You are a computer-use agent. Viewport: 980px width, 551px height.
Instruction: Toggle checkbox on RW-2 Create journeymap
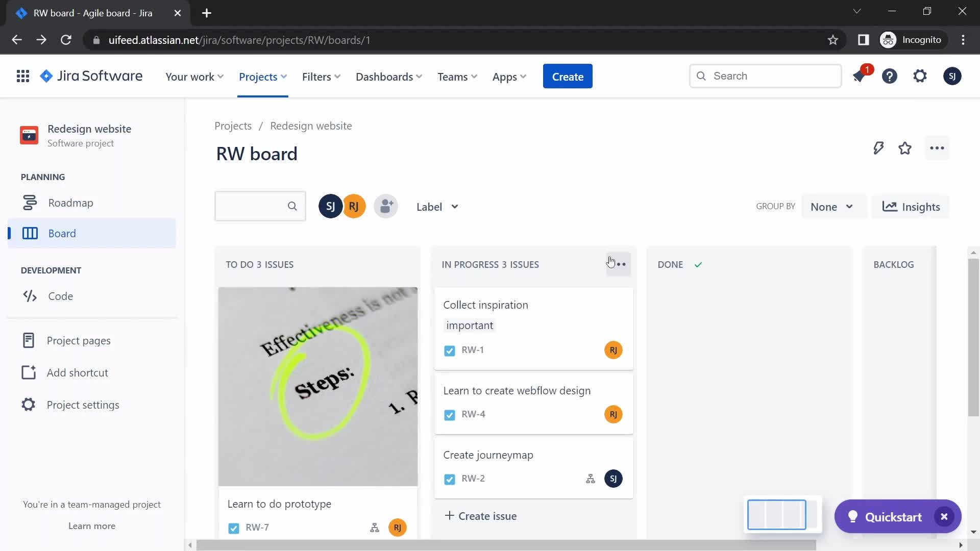[x=450, y=479]
